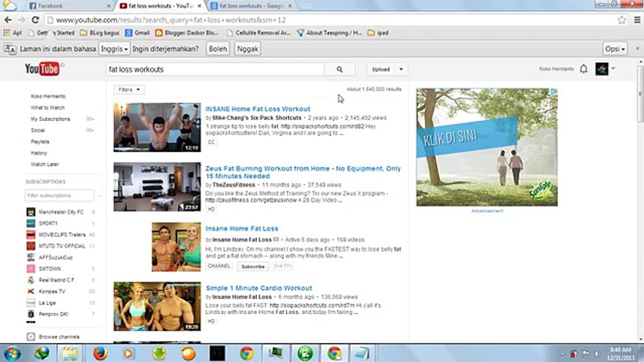This screenshot has height=362, width=644.
Task: Click the YouTube logo
Action: (42, 69)
